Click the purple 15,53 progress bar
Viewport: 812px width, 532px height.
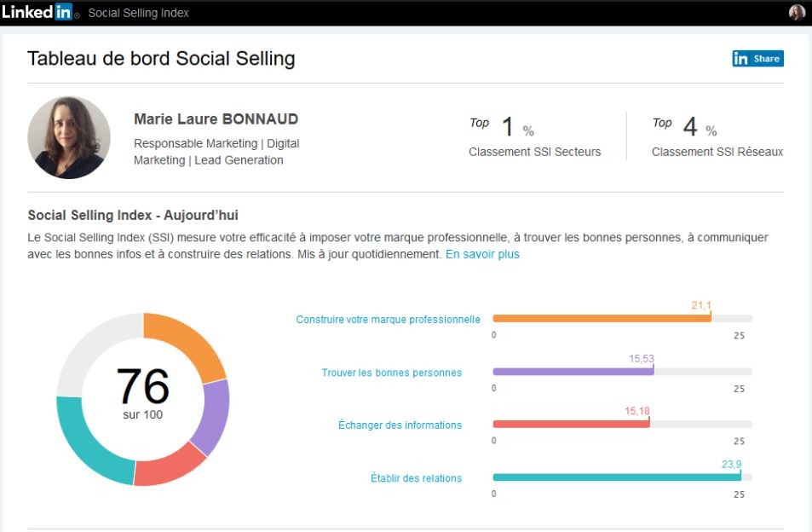[573, 372]
